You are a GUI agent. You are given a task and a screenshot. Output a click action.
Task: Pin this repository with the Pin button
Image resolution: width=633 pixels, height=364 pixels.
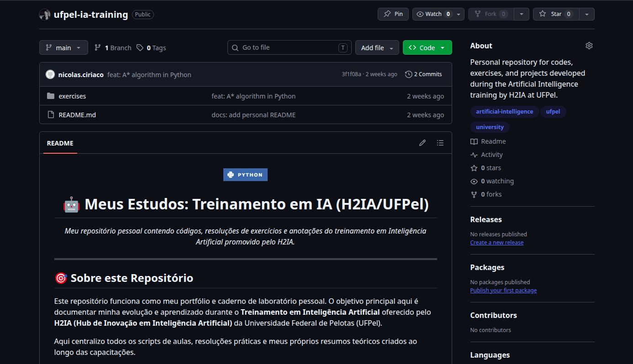tap(393, 14)
